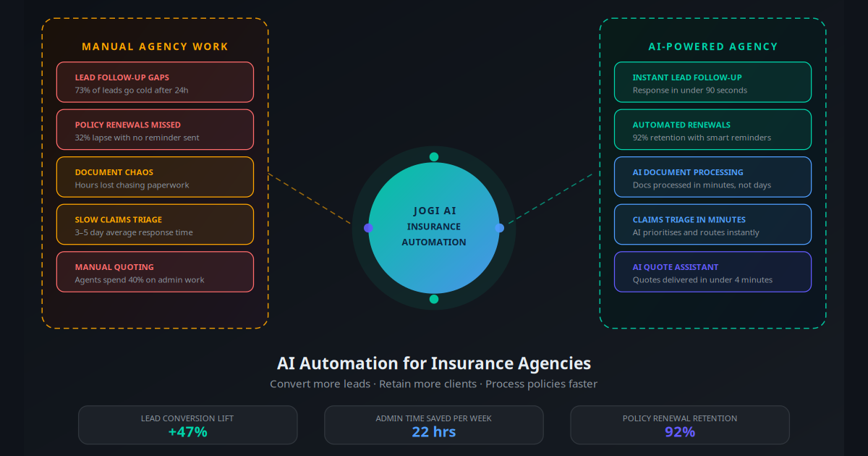The height and width of the screenshot is (456, 868).
Task: Click the Jogi AI Insurance Automation circle
Action: (434, 228)
